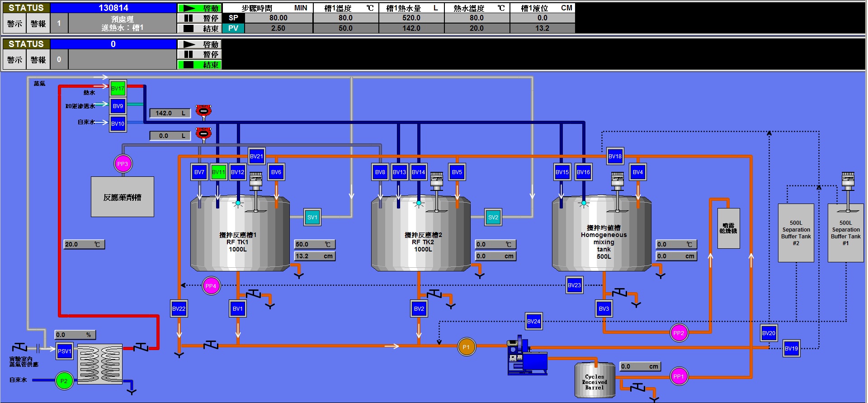Open the 反應藥劑槽 reagent tank box
The image size is (868, 403).
pyautogui.click(x=123, y=197)
